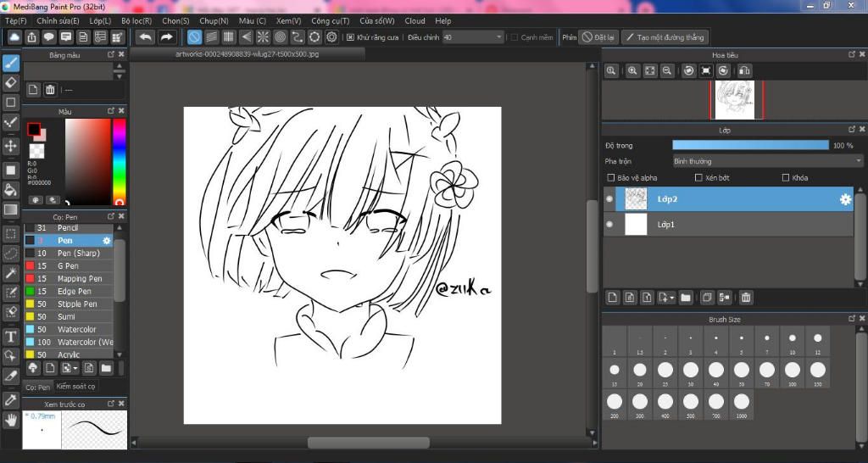This screenshot has width=868, height=463.
Task: Select the Brush tool in left toolbar
Action: pos(11,63)
